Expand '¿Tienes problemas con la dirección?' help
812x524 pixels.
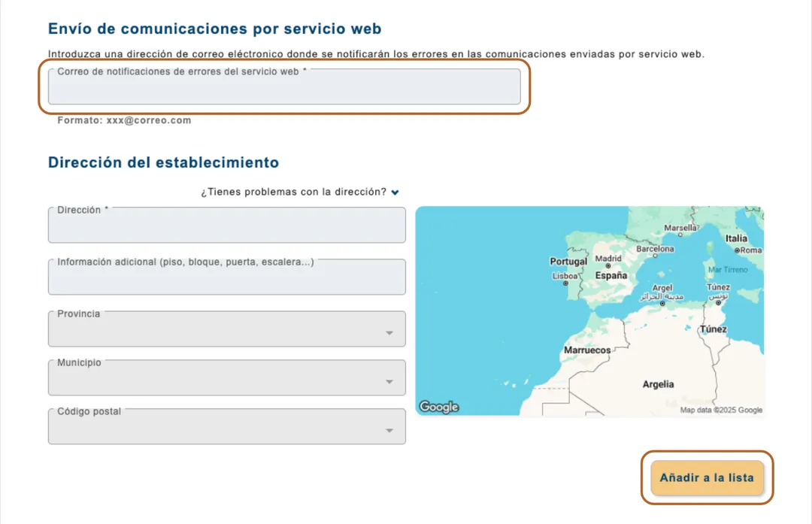300,192
